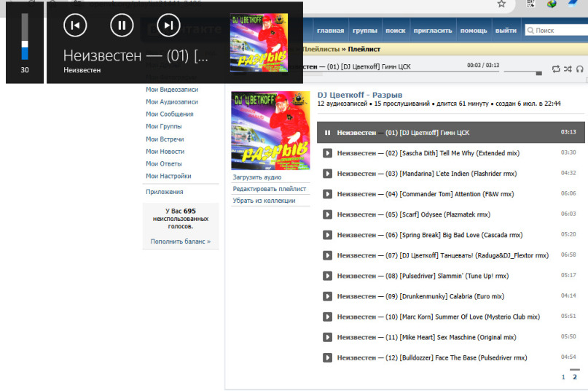Open the группы navigation tab

(x=365, y=31)
